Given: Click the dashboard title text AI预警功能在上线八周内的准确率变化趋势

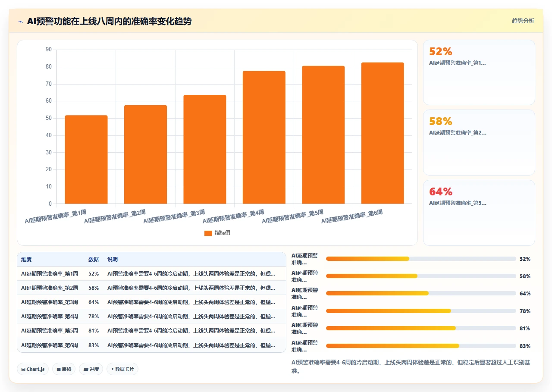Looking at the screenshot, I should tap(109, 22).
